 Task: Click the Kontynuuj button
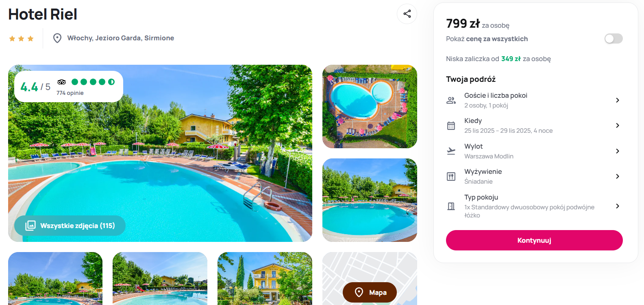coord(534,240)
